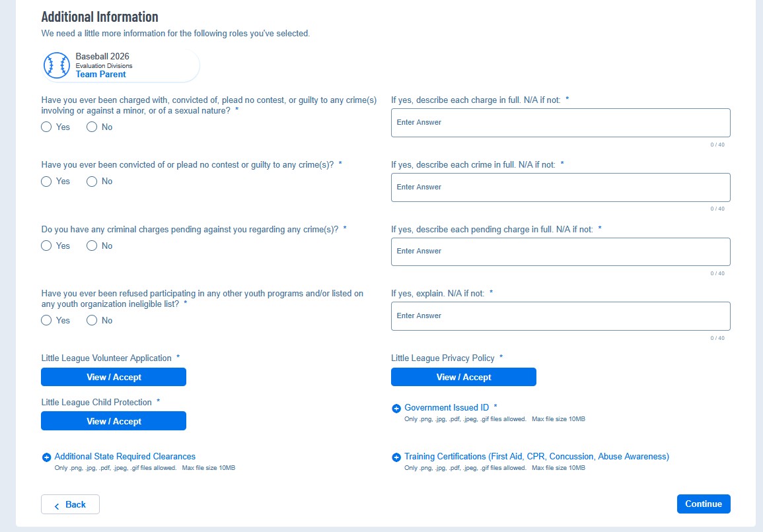This screenshot has height=532, width=763.
Task: Focus the describe each crime text field
Action: (560, 187)
